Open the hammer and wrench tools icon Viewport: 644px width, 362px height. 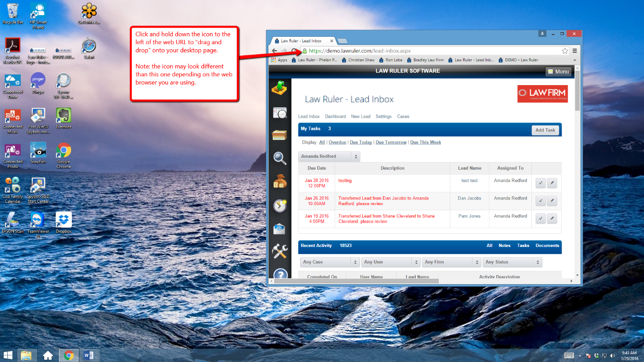tap(280, 251)
